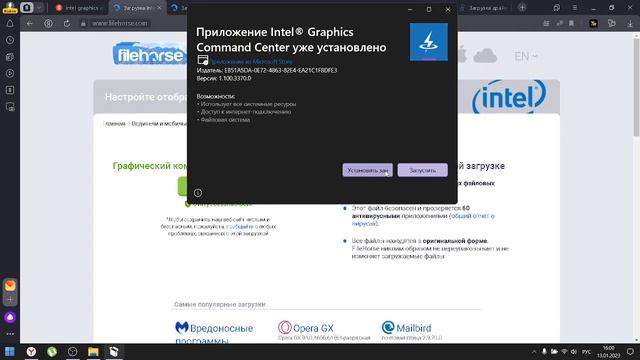640x360 pixels.
Task: Open the three-dots more menu in sidebar
Action: coord(10,334)
